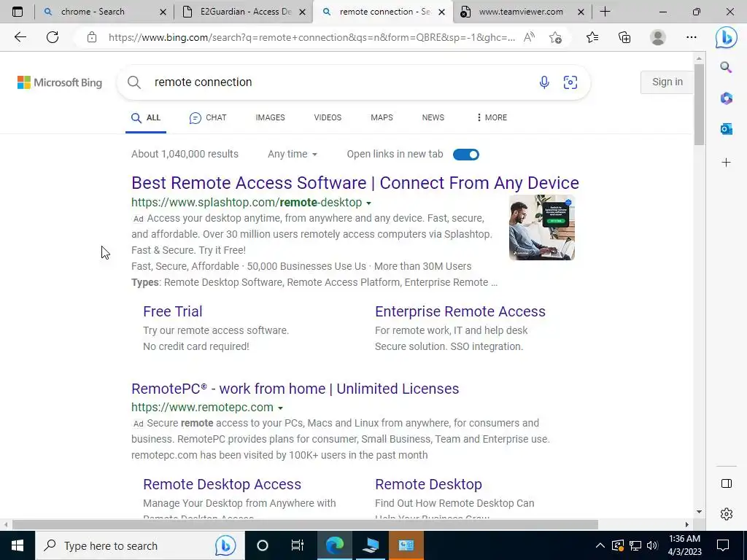Viewport: 747px width, 560px height.
Task: Open the MORE search categories menu
Action: [491, 117]
